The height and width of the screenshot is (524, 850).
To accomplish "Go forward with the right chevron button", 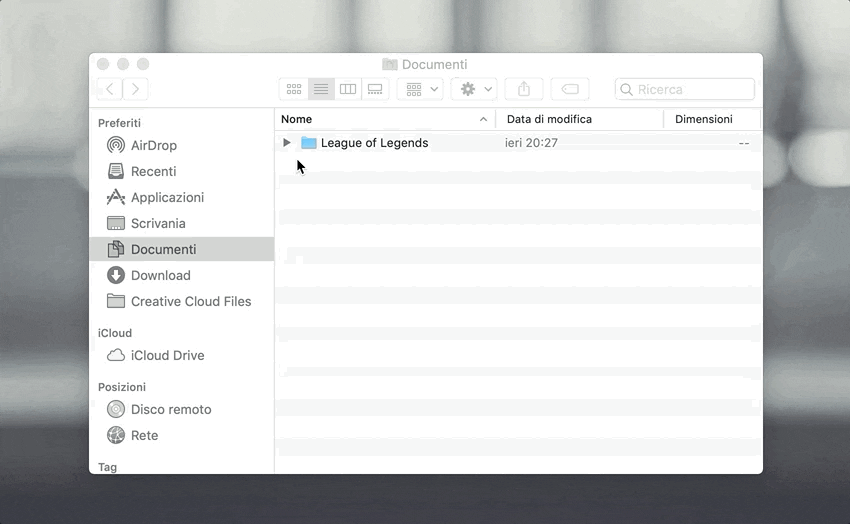I will (136, 89).
